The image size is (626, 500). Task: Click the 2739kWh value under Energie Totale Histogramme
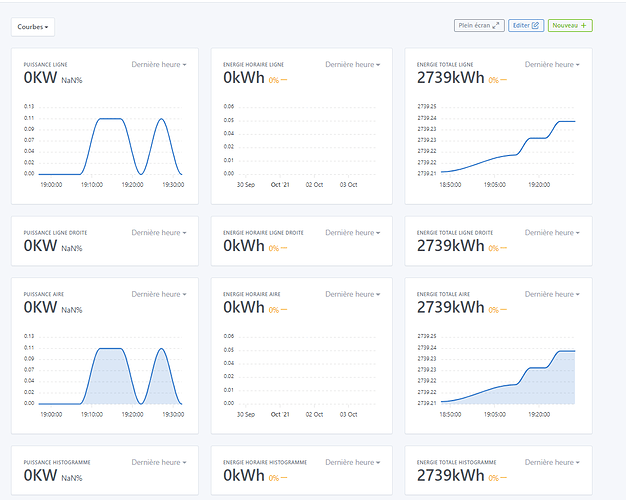450,475
